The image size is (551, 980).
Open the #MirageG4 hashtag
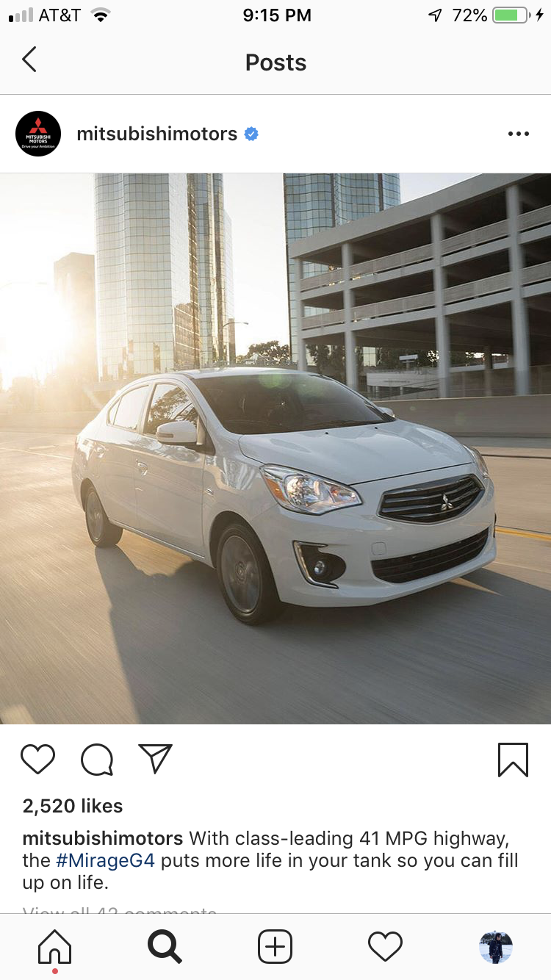106,860
